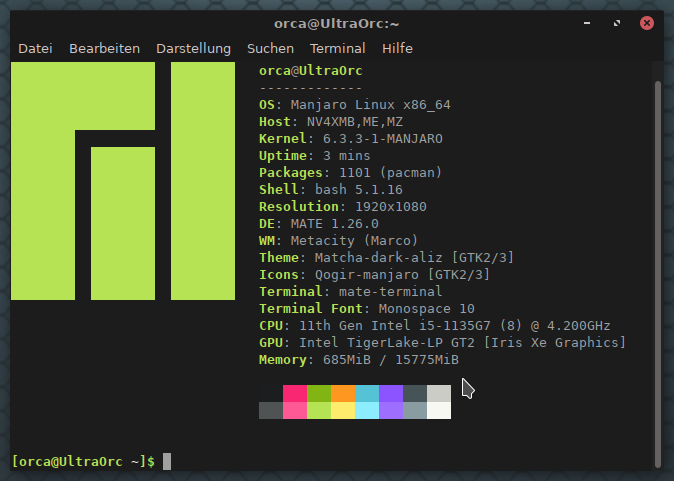Minimize the terminal window
Image resolution: width=674 pixels, height=481 pixels.
(587, 23)
